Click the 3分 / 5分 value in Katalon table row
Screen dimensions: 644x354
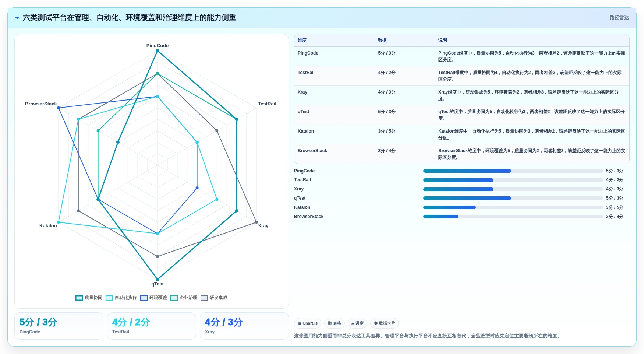(x=387, y=131)
